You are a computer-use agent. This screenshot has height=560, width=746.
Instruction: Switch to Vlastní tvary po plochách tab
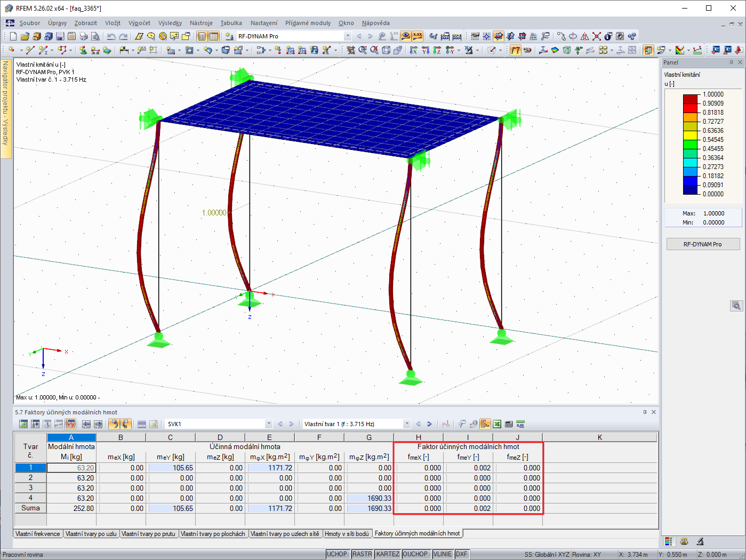(x=213, y=534)
